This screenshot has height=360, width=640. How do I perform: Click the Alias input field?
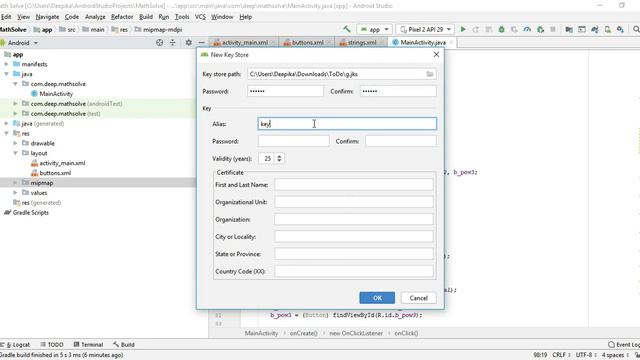coord(347,124)
